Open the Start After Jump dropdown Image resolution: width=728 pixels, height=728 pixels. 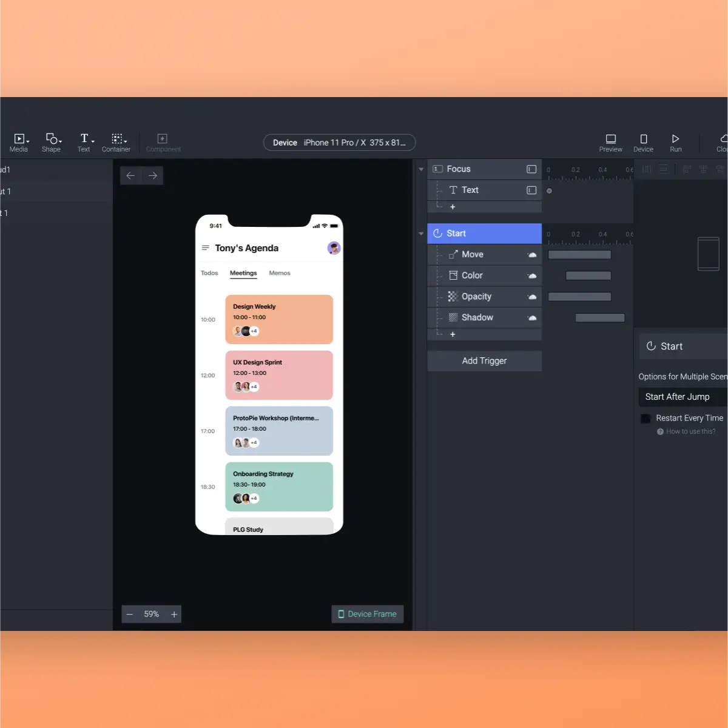pyautogui.click(x=683, y=397)
